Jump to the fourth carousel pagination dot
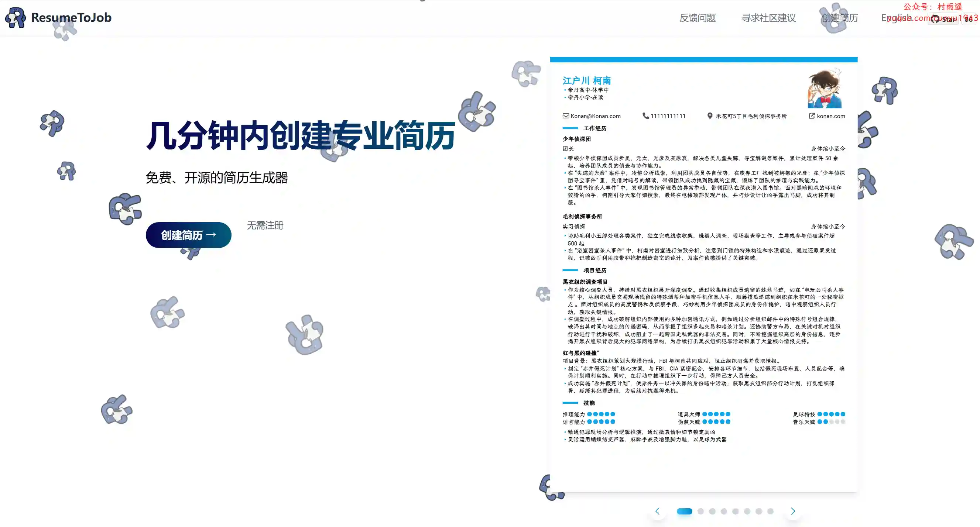The width and height of the screenshot is (980, 527). (x=724, y=512)
